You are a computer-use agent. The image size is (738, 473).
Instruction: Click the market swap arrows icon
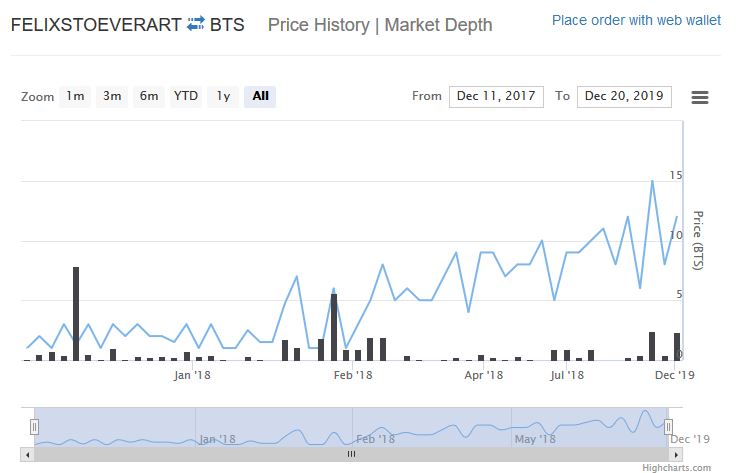coord(195,24)
